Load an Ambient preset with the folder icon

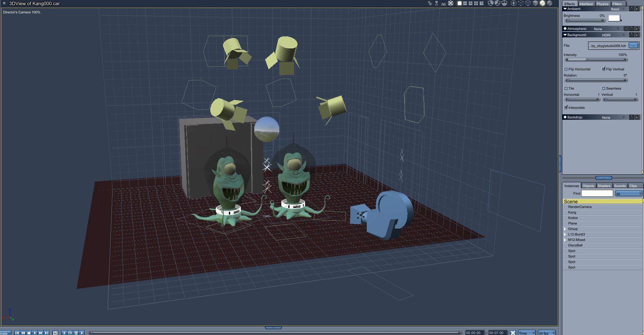click(637, 9)
